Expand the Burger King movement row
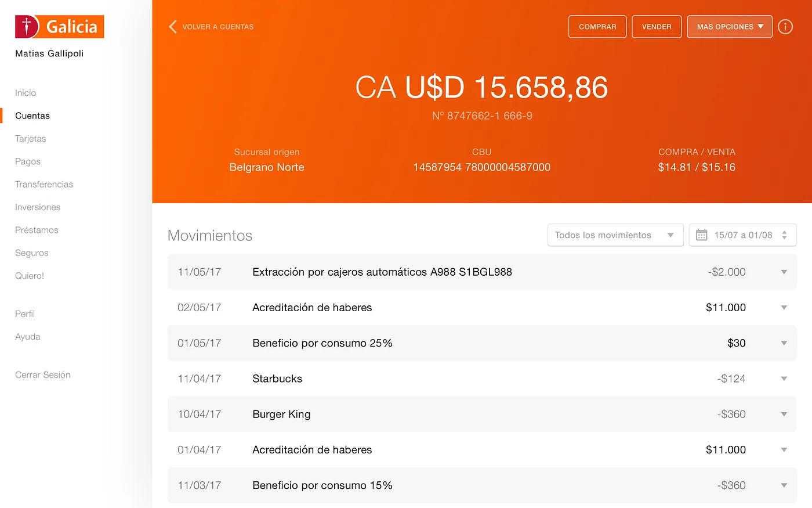 pyautogui.click(x=784, y=415)
